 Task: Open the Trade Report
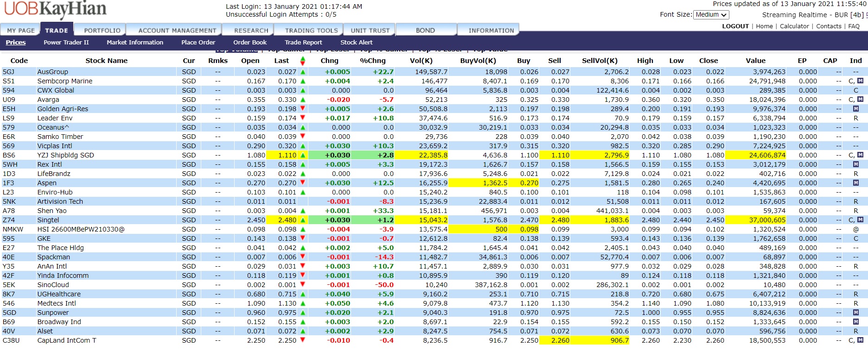pyautogui.click(x=303, y=42)
